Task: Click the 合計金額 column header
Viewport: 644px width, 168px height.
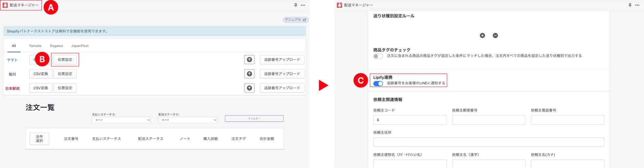Action: pos(267,139)
